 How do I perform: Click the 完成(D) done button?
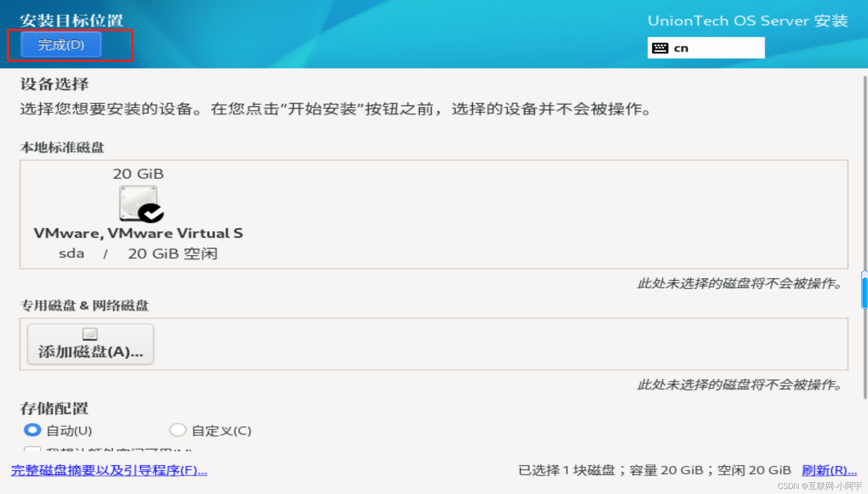coord(60,44)
